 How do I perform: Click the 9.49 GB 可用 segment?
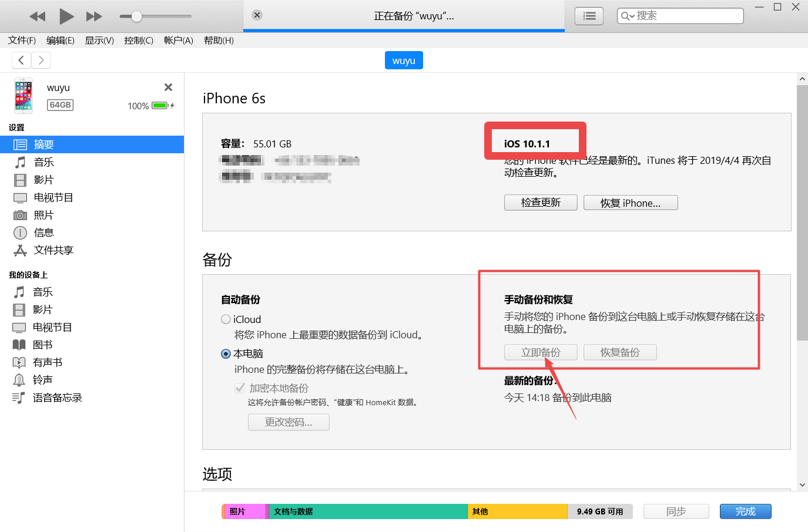600,511
